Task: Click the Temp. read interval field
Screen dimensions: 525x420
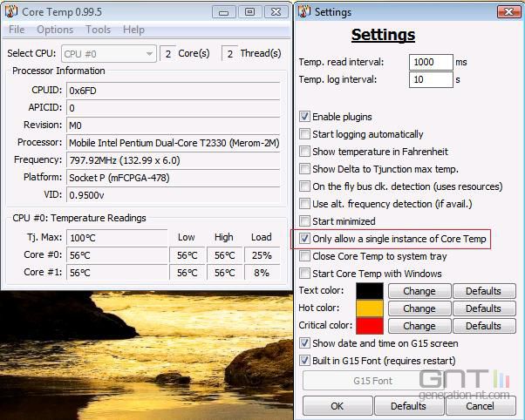Action: [431, 62]
